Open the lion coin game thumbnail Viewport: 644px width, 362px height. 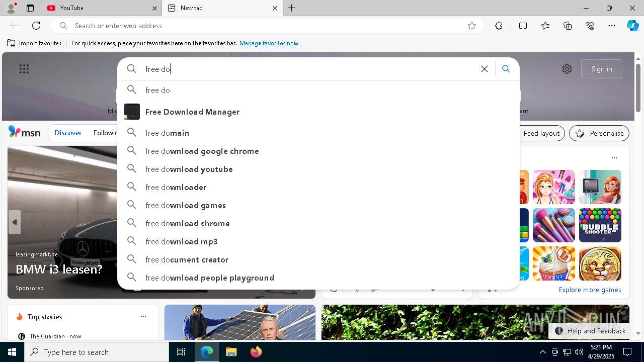600,263
